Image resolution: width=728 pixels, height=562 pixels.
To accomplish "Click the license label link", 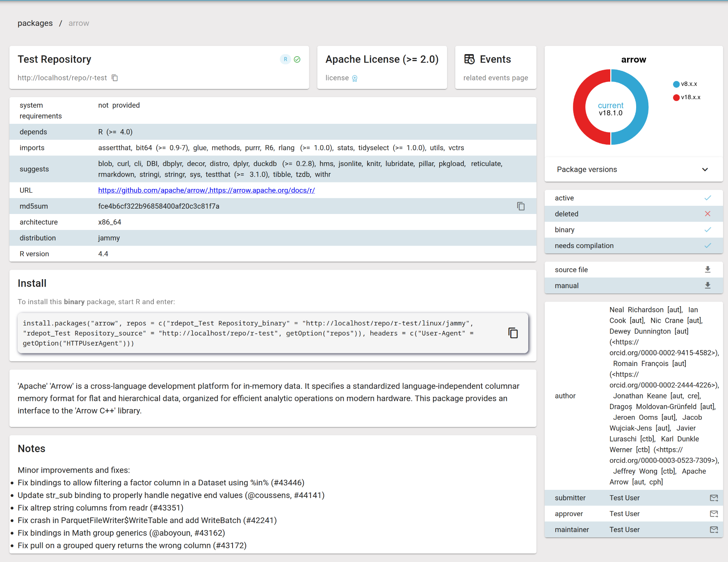I will pos(337,78).
